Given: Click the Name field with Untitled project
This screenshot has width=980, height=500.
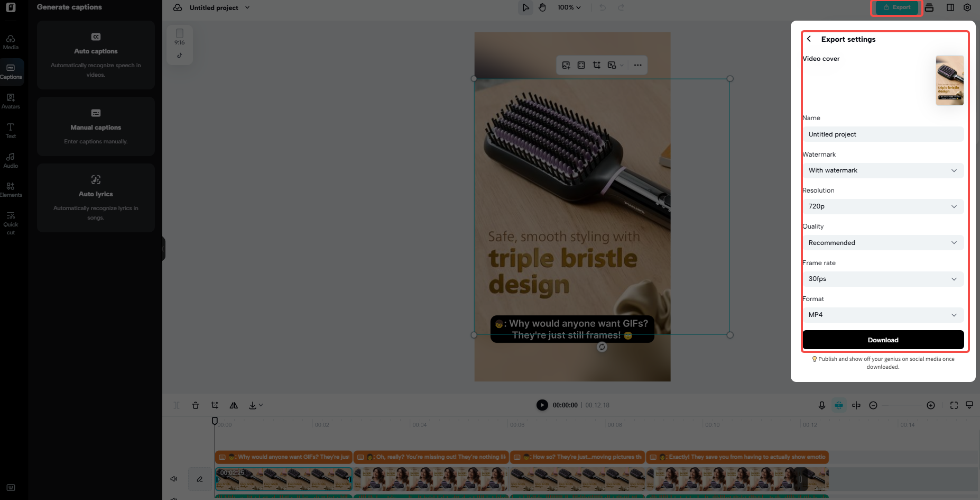Looking at the screenshot, I should 883,134.
